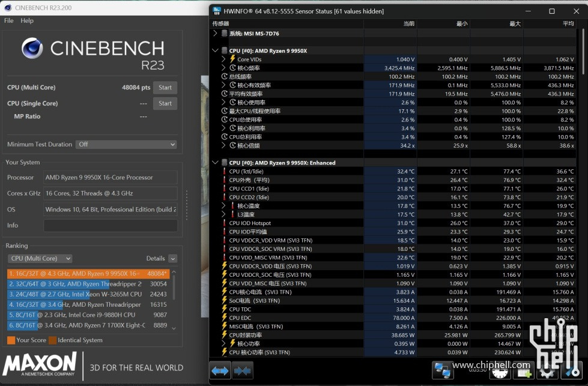The image size is (588, 386).
Task: Expand the L3温度 row
Action: [x=223, y=214]
